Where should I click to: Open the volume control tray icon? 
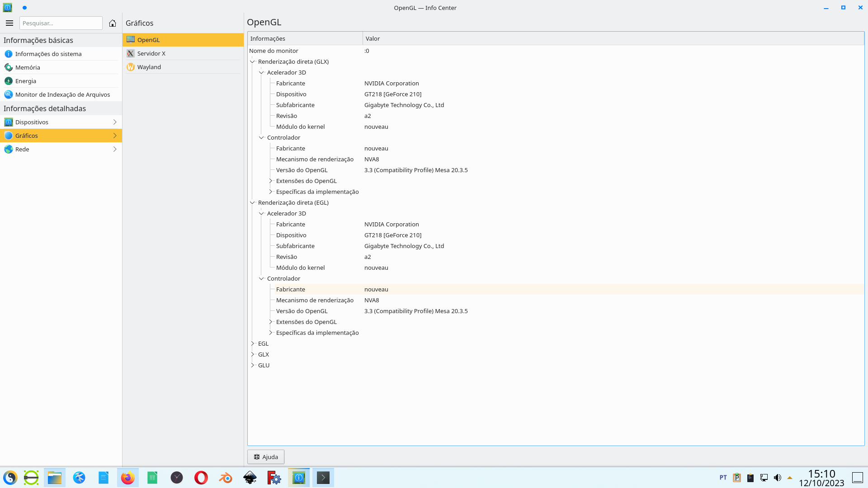(x=778, y=478)
